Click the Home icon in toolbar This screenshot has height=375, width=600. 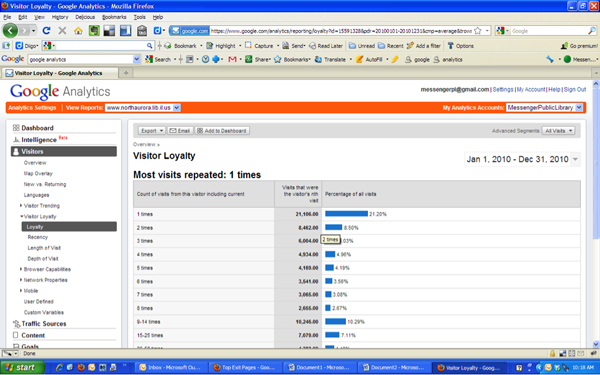78,31
